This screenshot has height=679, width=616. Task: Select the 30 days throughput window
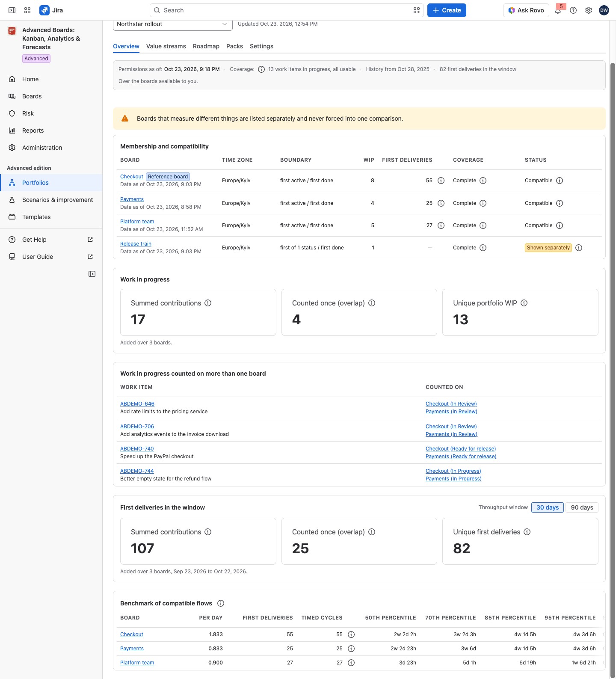pyautogui.click(x=548, y=507)
